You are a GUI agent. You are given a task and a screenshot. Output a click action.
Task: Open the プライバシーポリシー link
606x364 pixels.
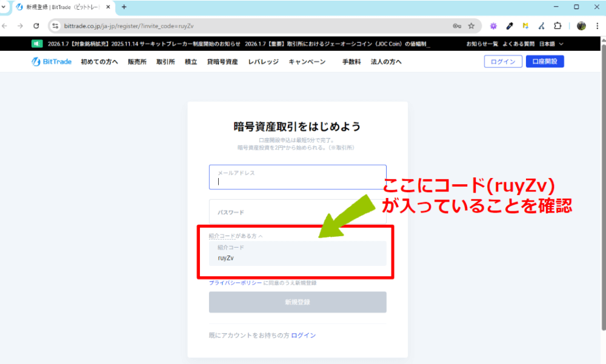coord(237,282)
